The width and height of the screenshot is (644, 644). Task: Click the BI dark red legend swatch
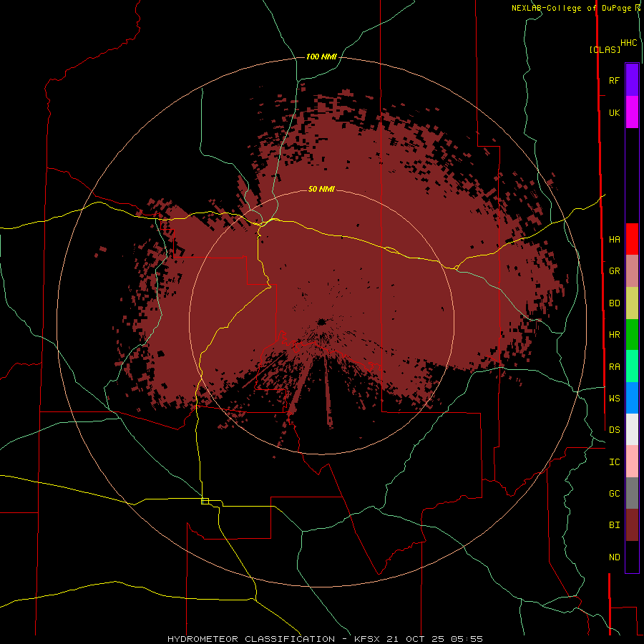click(x=632, y=525)
